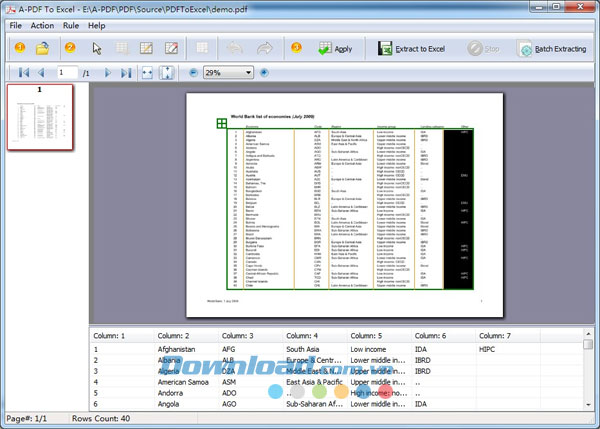Fit page to height
This screenshot has width=600, height=429.
tap(167, 72)
